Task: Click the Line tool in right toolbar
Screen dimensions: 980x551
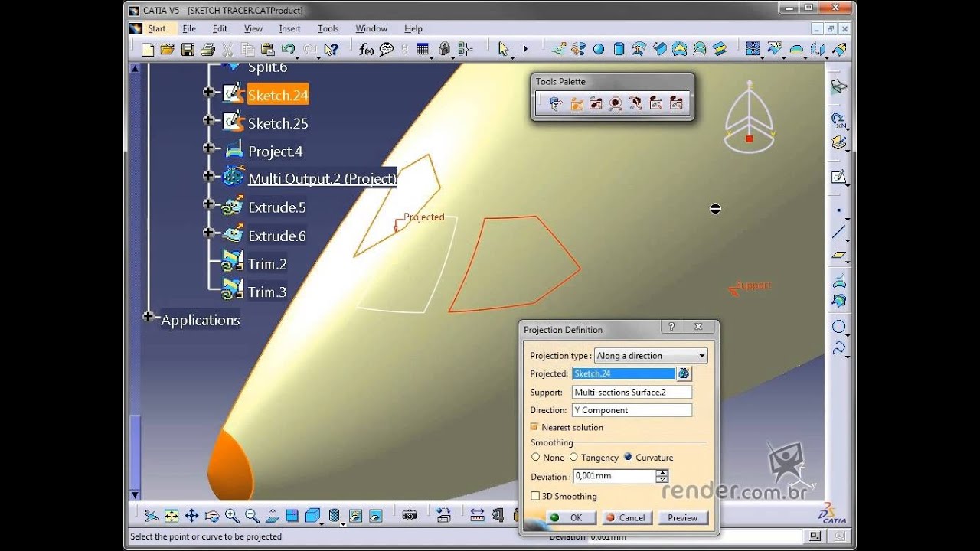Action: tap(839, 231)
